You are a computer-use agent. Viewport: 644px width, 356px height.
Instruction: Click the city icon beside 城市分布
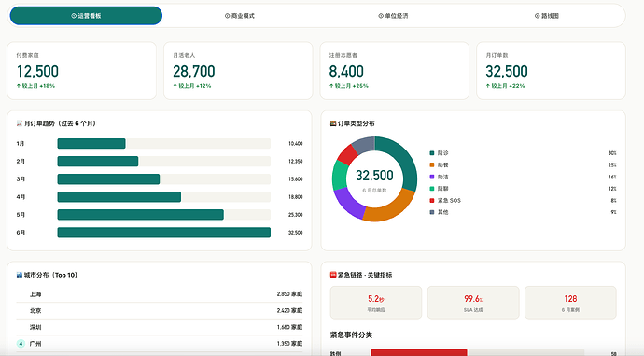pos(20,275)
